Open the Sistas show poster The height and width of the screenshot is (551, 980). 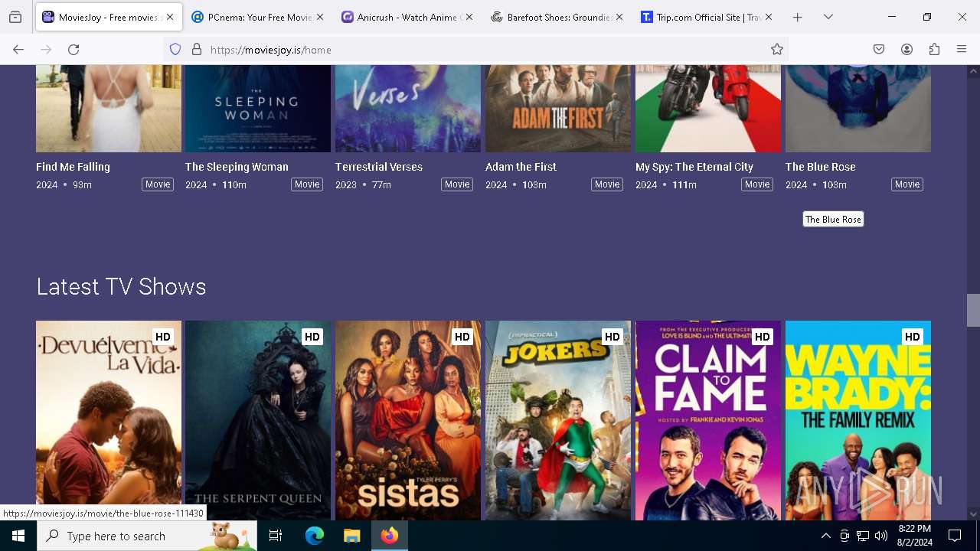(408, 420)
